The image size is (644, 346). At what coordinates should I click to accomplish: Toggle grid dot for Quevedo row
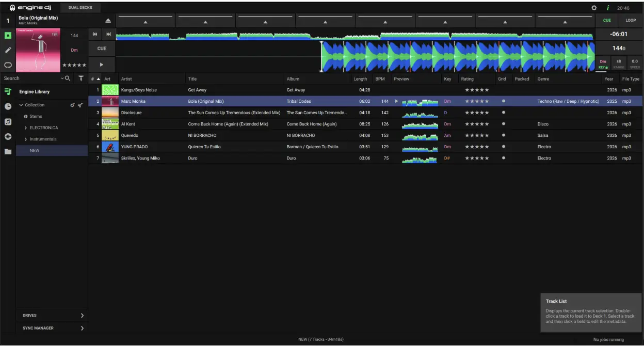[x=503, y=135]
